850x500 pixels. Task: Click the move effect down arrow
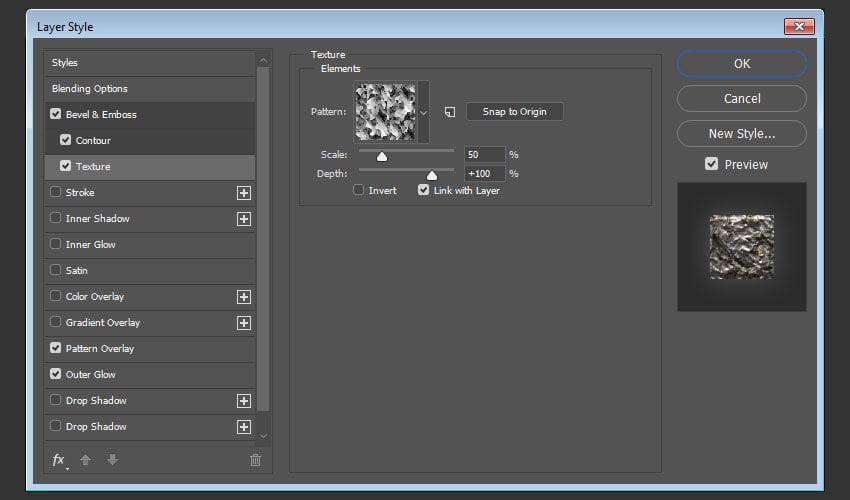(112, 460)
